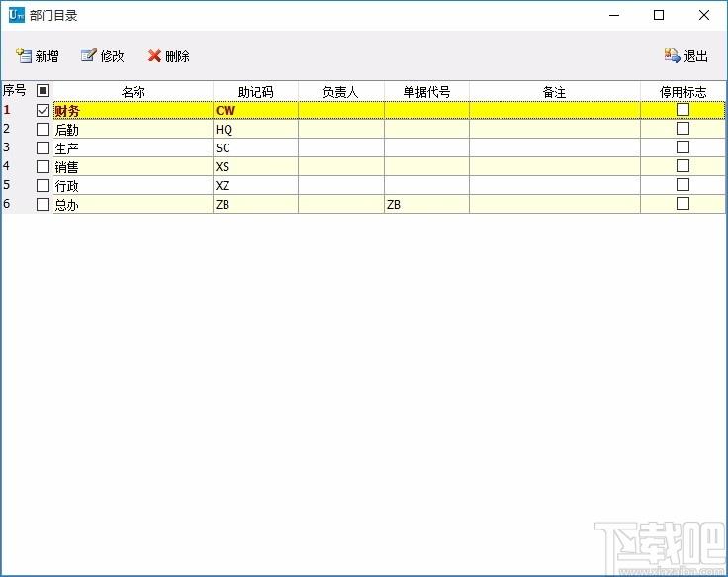Click the app logo in title bar

click(x=16, y=15)
